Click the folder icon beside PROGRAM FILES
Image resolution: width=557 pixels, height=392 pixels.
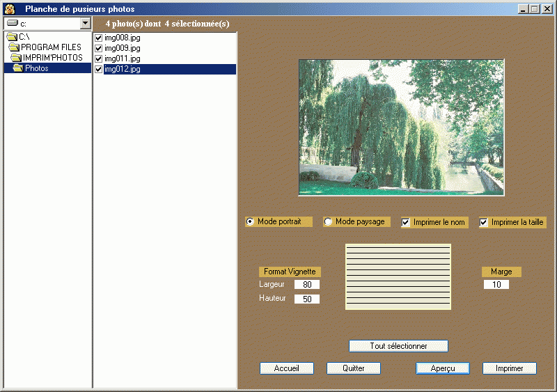14,47
